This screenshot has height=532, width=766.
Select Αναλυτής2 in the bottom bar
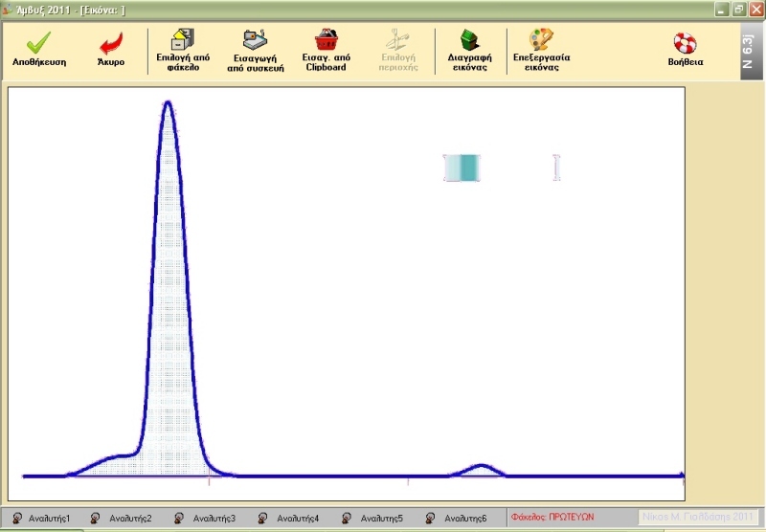coord(122,518)
